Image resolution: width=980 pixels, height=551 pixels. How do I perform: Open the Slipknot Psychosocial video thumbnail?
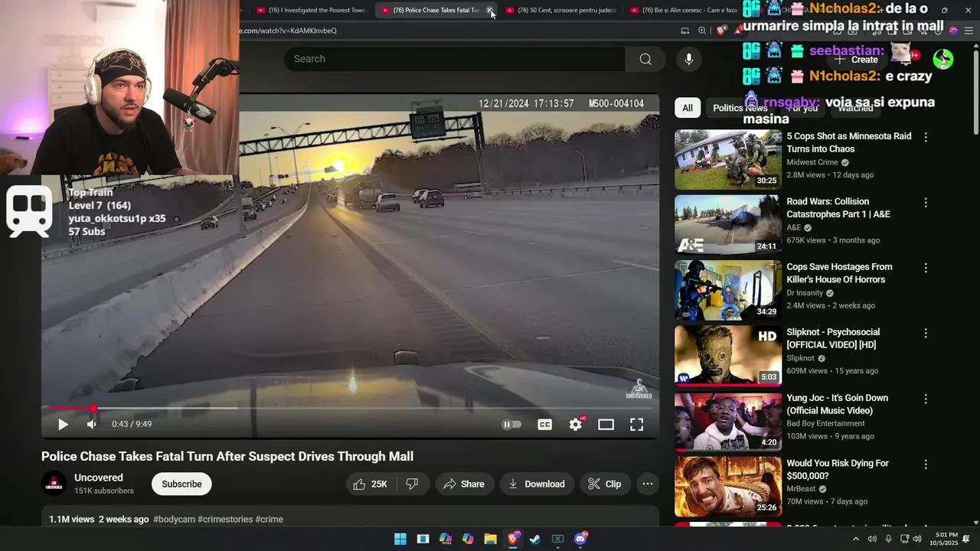pyautogui.click(x=727, y=356)
